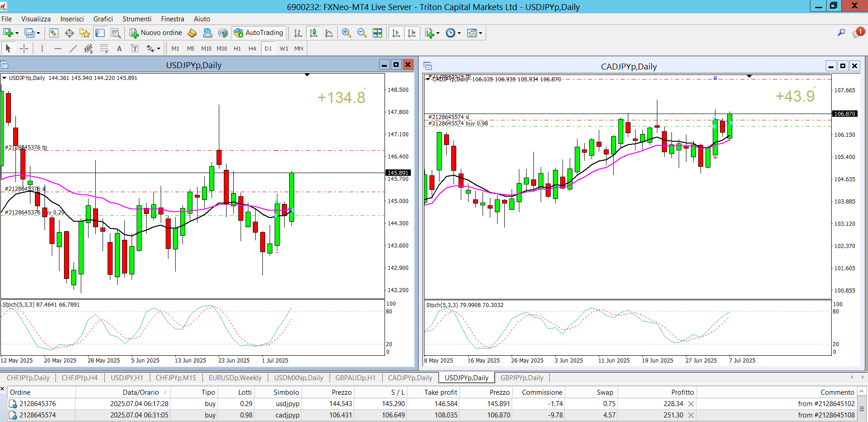868x422 pixels.
Task: Toggle the Terminal panel icon
Action: coord(100,33)
